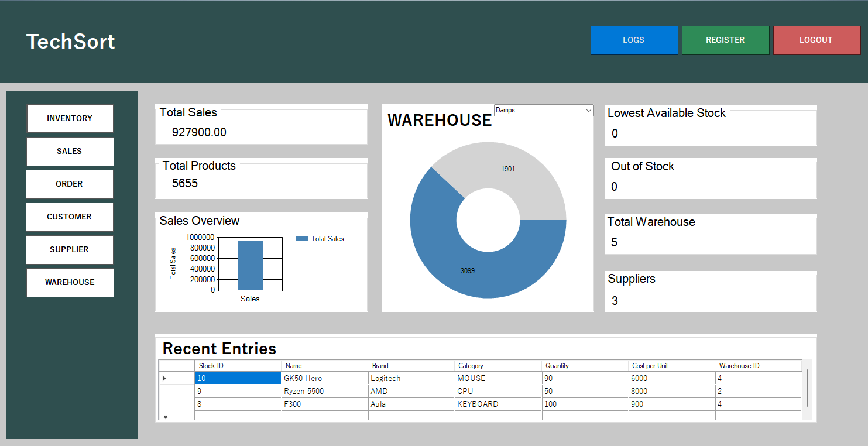Viewport: 868px width, 446px height.
Task: Click the green REGISTER button
Action: [725, 40]
